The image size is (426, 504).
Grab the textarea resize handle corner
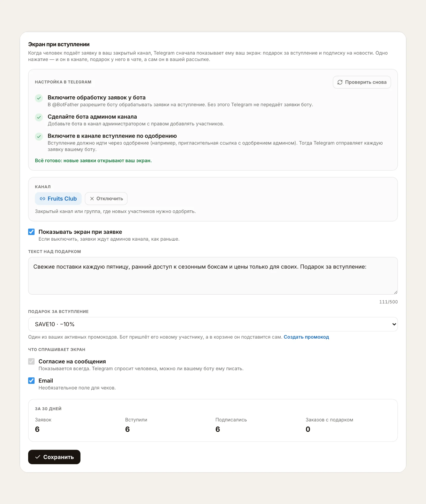(x=396, y=292)
